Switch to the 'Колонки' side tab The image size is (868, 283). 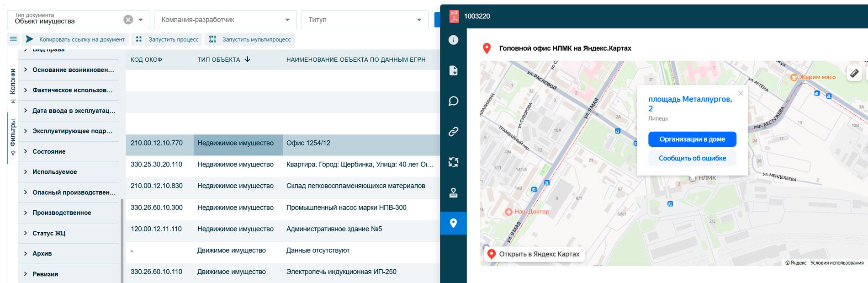13,85
